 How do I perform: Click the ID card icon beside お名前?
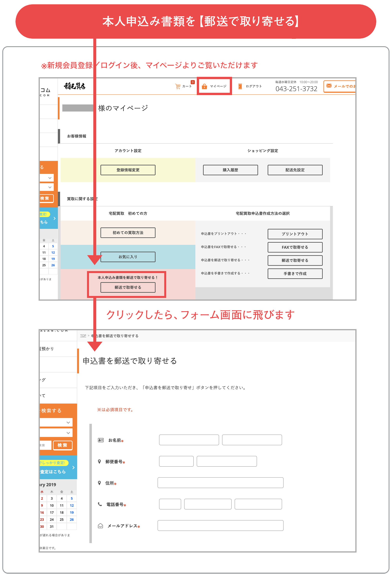101,440
